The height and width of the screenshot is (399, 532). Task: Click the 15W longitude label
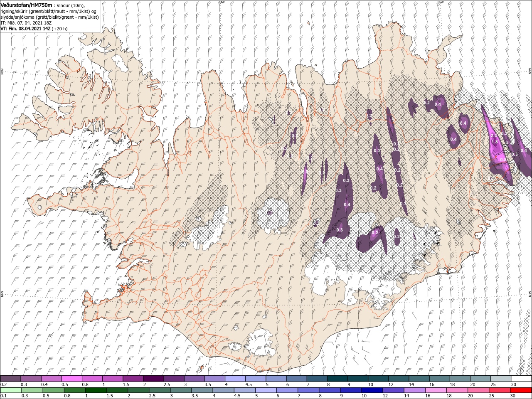pos(440,2)
